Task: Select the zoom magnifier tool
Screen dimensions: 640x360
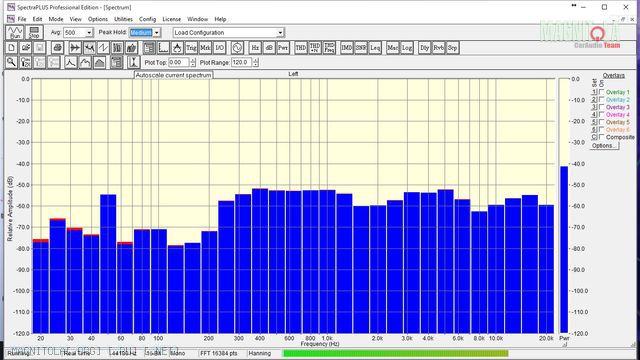Action: (x=11, y=62)
